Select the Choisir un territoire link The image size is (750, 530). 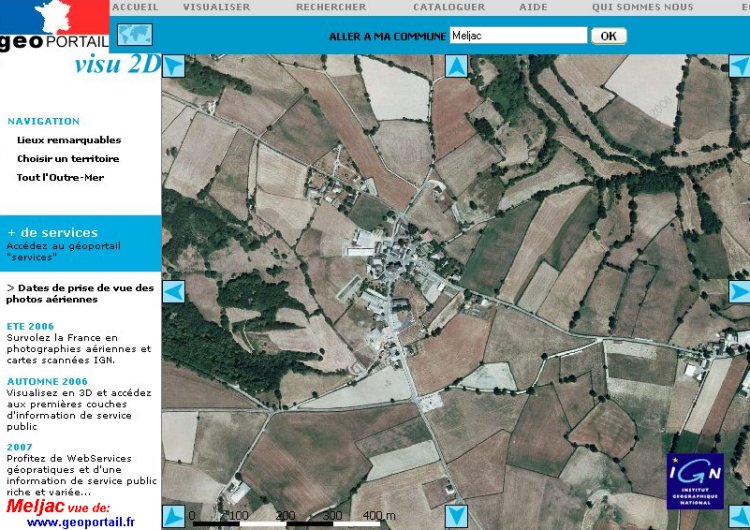(x=68, y=159)
